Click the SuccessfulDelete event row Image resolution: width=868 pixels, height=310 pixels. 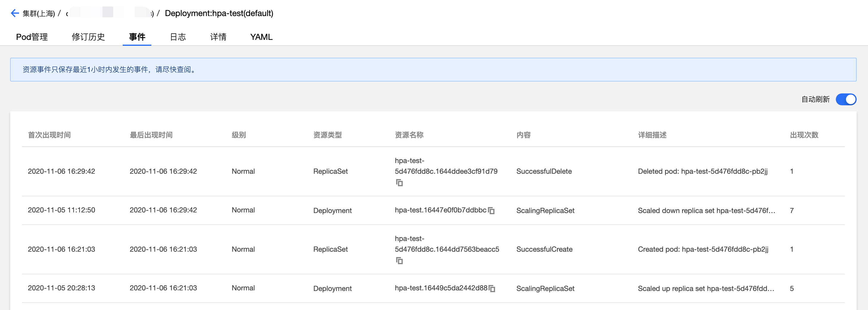(544, 171)
